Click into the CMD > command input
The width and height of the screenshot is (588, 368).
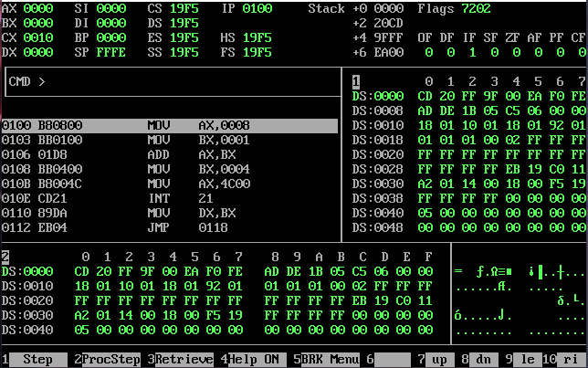click(x=173, y=82)
